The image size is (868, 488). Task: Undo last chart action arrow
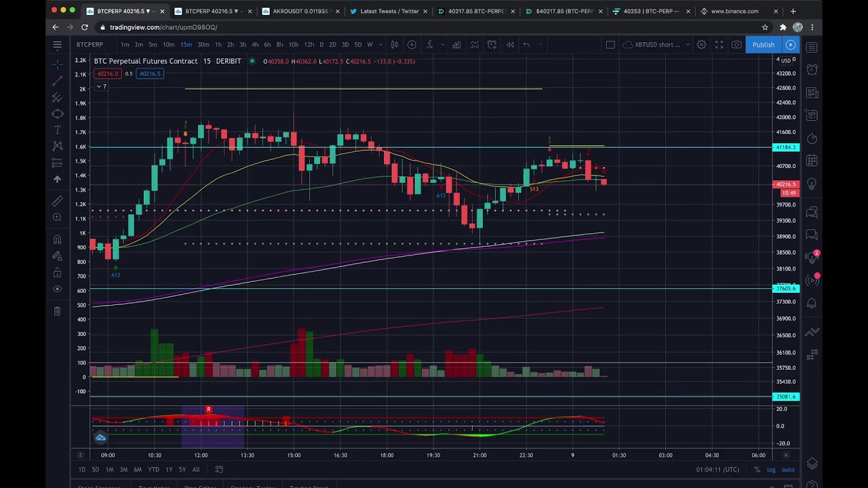tap(526, 45)
